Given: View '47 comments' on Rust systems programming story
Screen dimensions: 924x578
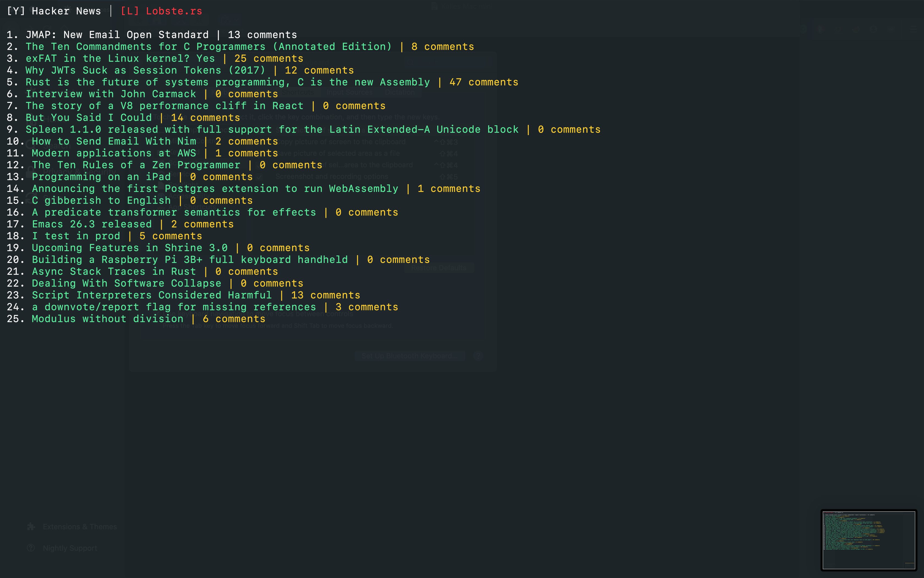Looking at the screenshot, I should pos(484,82).
